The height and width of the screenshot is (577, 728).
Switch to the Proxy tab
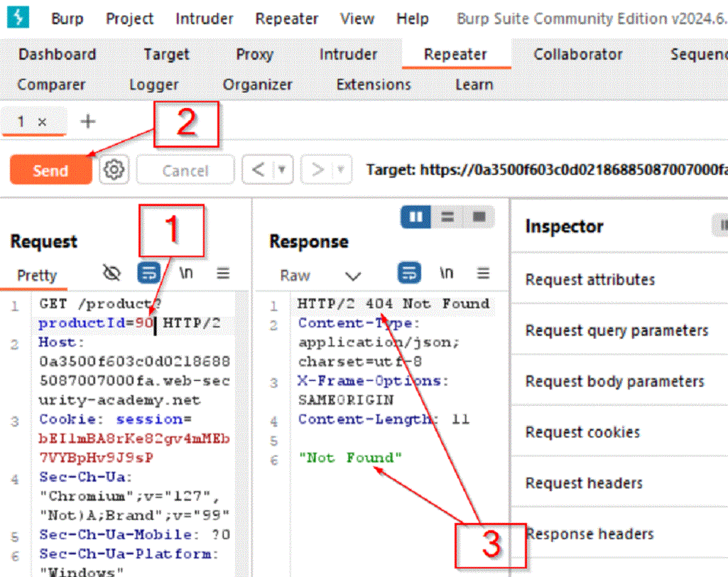pos(254,54)
